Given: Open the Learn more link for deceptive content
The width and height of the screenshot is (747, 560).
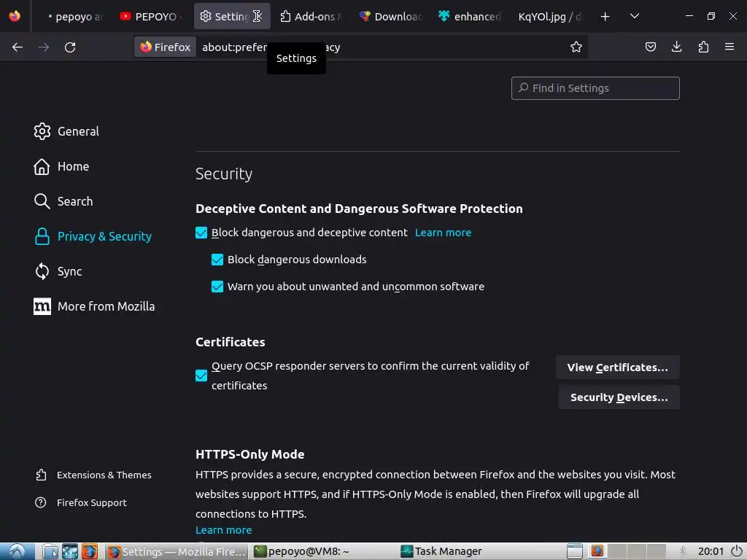Looking at the screenshot, I should (443, 233).
